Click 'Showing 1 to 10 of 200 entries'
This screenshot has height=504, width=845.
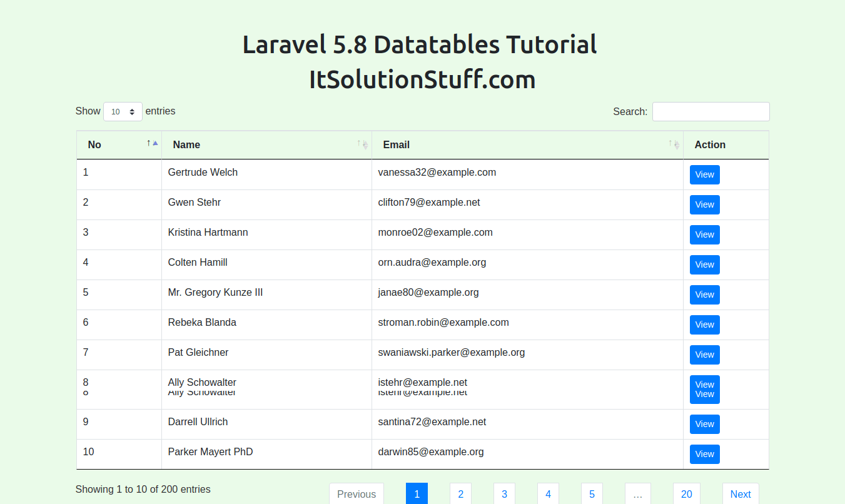[x=143, y=489]
